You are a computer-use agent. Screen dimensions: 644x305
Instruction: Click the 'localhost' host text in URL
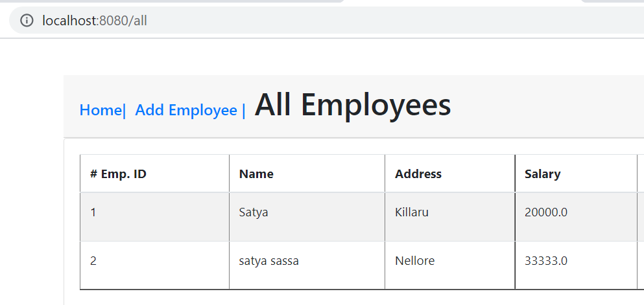pyautogui.click(x=69, y=21)
